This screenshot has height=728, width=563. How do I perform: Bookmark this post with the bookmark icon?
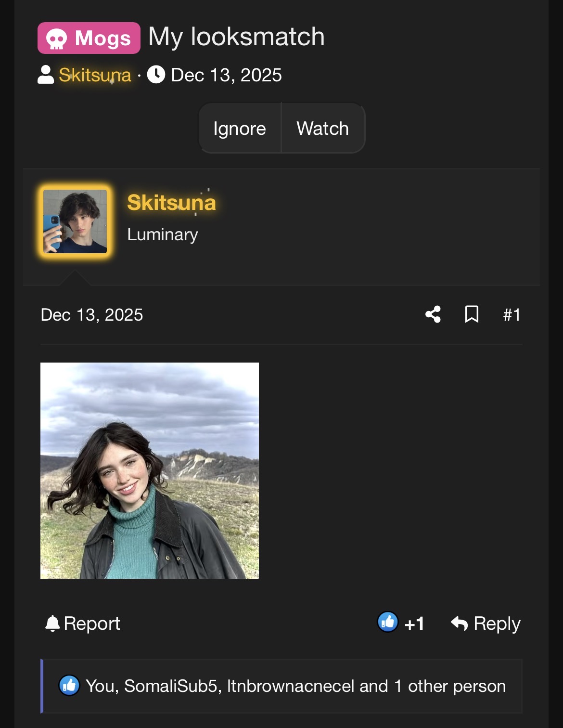click(x=472, y=314)
